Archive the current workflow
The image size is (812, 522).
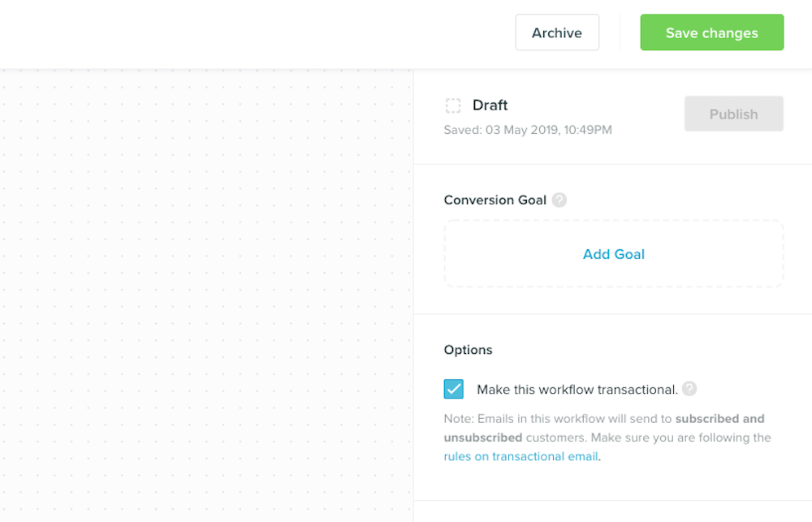coord(557,32)
